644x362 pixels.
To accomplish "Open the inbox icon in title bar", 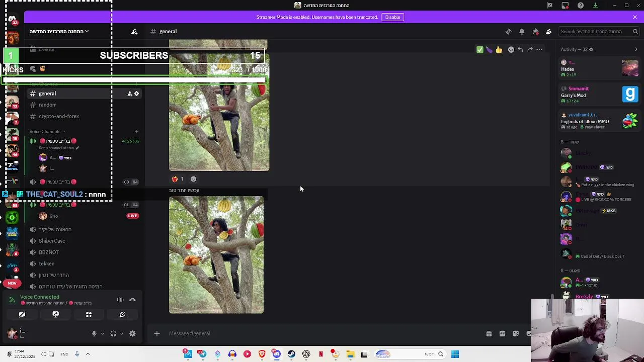I will tap(565, 5).
